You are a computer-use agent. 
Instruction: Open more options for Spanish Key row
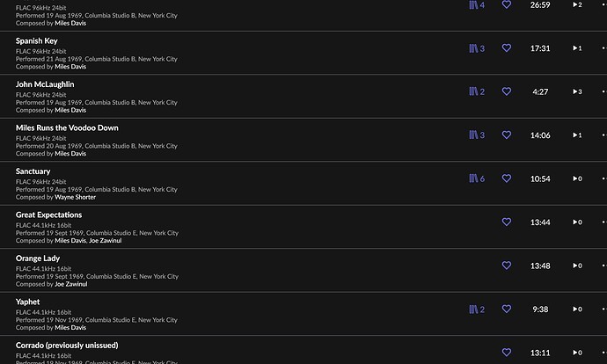(x=603, y=48)
